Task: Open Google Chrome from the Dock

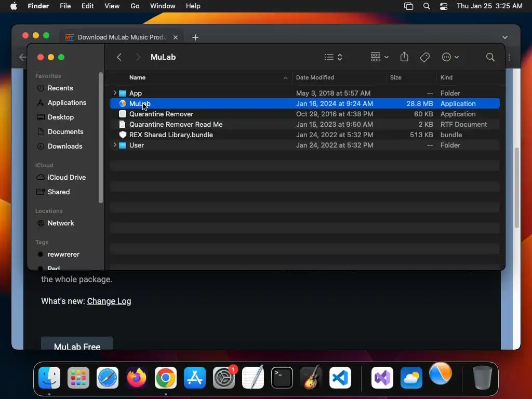Action: tap(166, 378)
